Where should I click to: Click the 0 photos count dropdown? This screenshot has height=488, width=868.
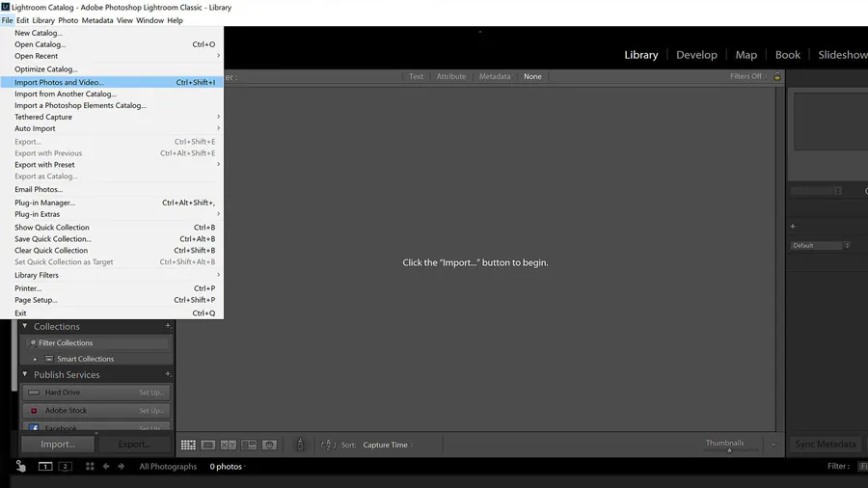click(228, 467)
